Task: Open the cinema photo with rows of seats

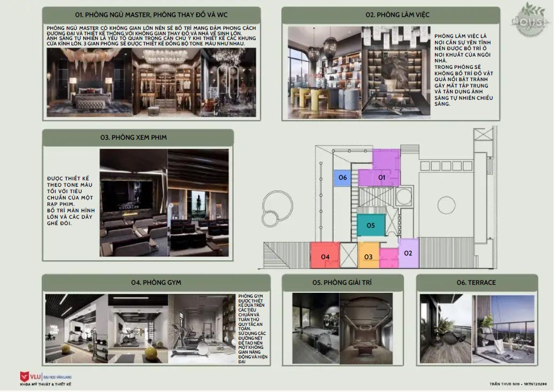Action: point(198,202)
